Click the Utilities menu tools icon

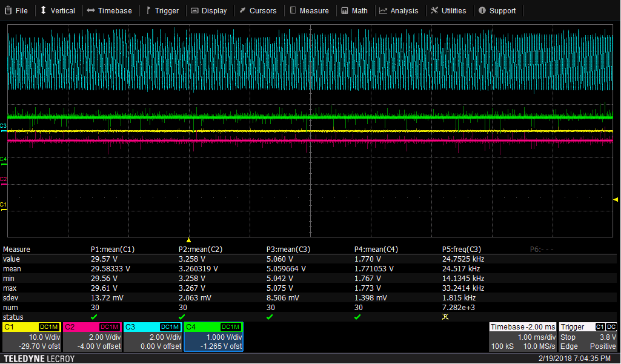(434, 10)
